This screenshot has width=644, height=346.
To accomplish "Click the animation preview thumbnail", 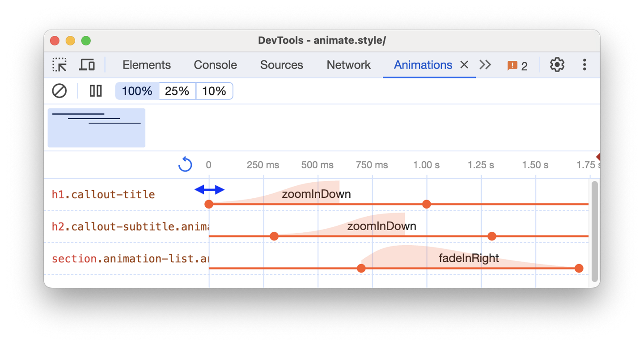I will tap(96, 128).
